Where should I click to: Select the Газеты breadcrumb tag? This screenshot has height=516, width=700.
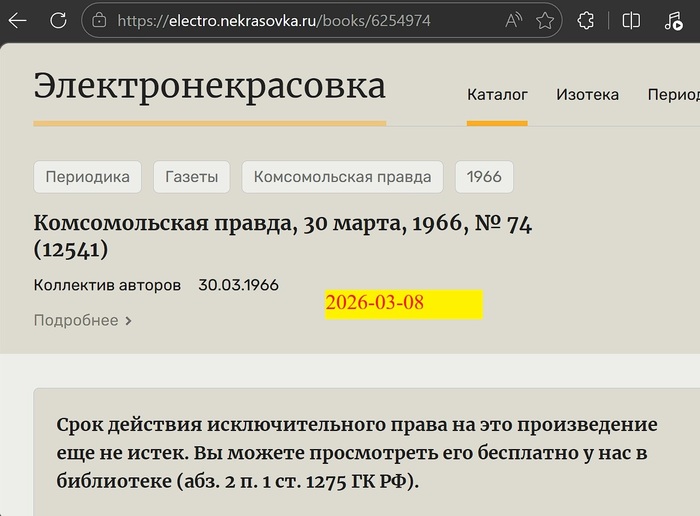[x=191, y=177]
